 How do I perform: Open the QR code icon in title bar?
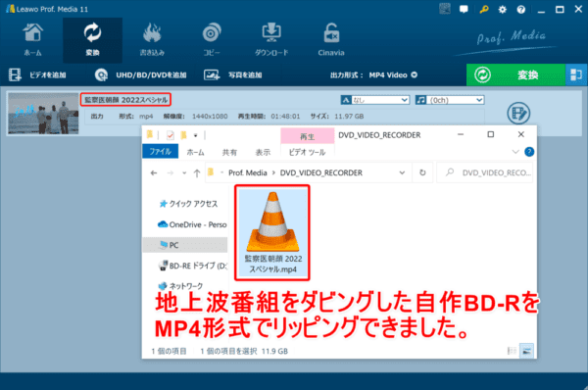click(445, 9)
